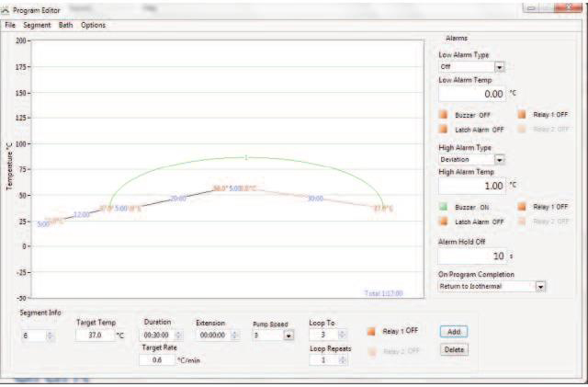This screenshot has height=387, width=588.
Task: Expand the On Program Completion dropdown
Action: pos(540,286)
